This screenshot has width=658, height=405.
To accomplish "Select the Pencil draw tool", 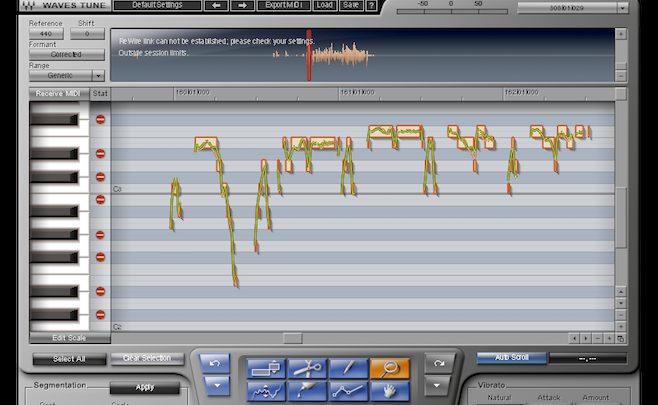I will click(x=346, y=367).
